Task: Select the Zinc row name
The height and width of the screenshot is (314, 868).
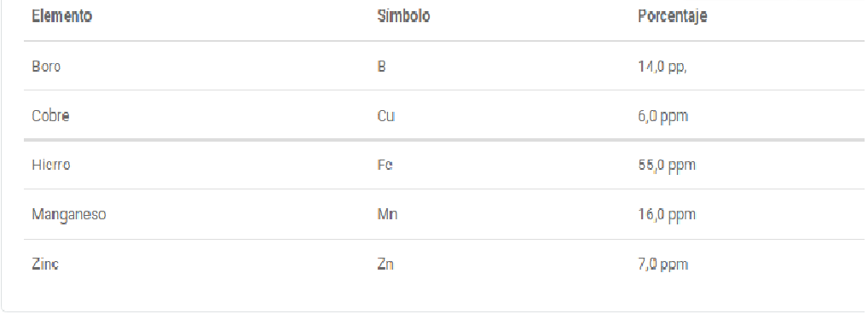Action: (45, 265)
